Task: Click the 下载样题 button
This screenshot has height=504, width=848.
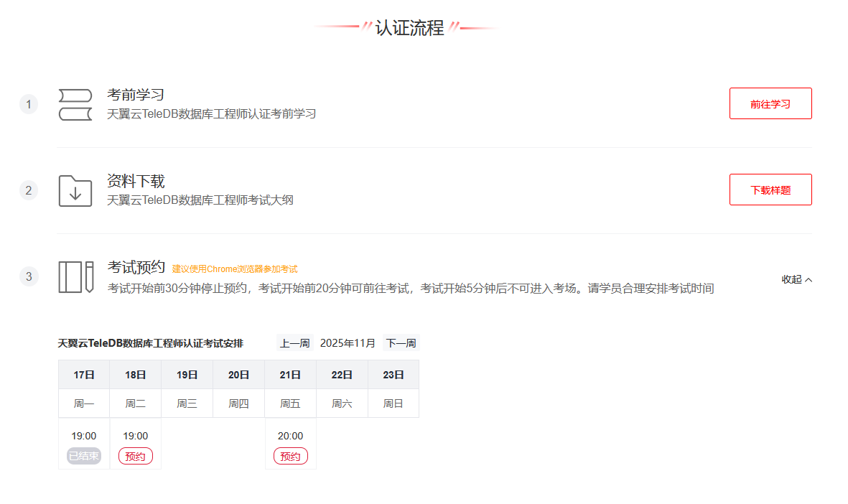Action: pos(770,190)
